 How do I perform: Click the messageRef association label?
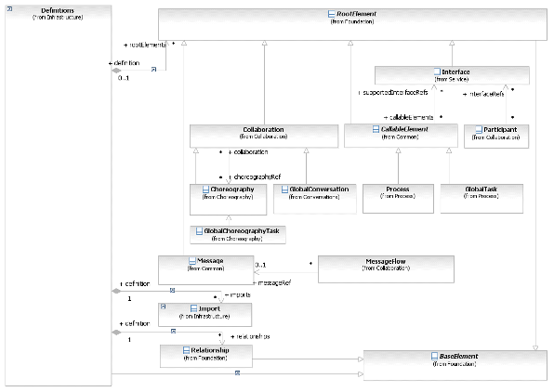click(x=271, y=283)
